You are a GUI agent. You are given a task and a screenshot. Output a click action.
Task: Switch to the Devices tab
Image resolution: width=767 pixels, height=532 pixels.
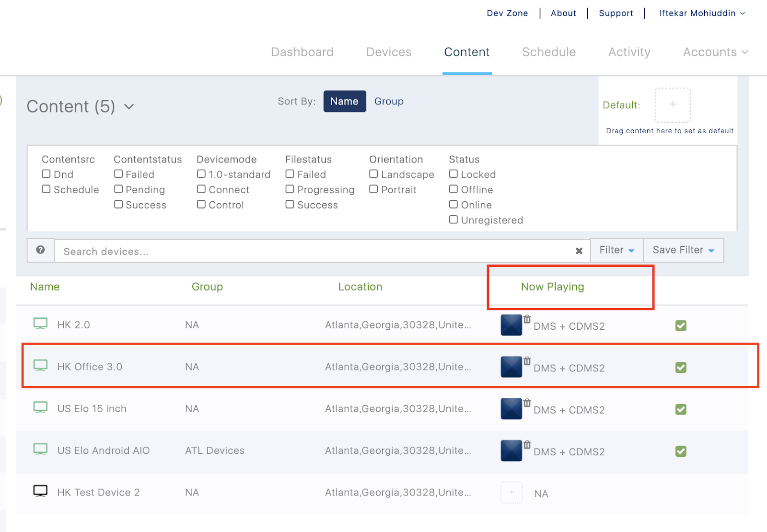[x=388, y=52]
